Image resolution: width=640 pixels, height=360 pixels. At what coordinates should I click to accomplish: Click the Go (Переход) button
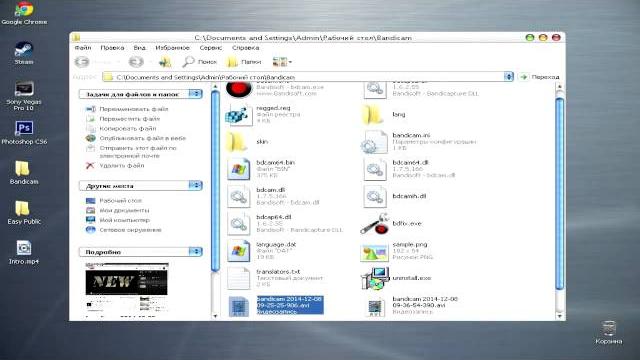click(539, 77)
